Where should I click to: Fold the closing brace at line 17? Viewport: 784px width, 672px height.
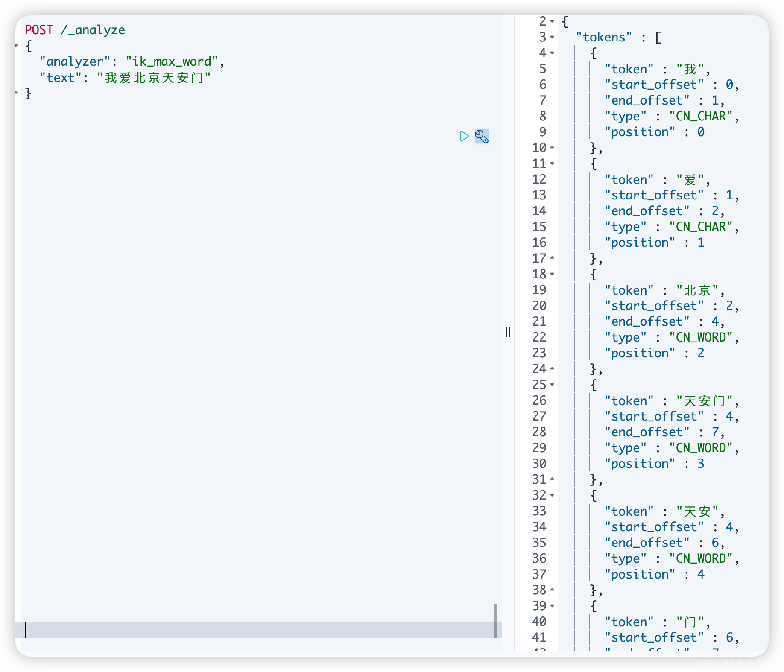(552, 258)
